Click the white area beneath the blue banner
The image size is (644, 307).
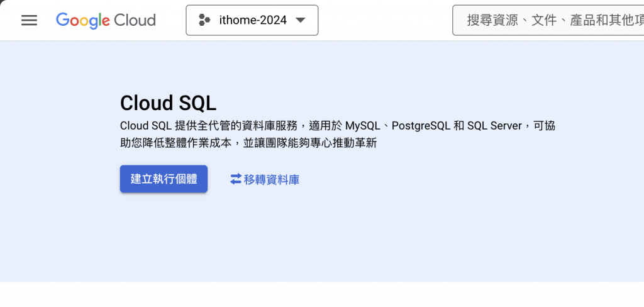point(322,294)
